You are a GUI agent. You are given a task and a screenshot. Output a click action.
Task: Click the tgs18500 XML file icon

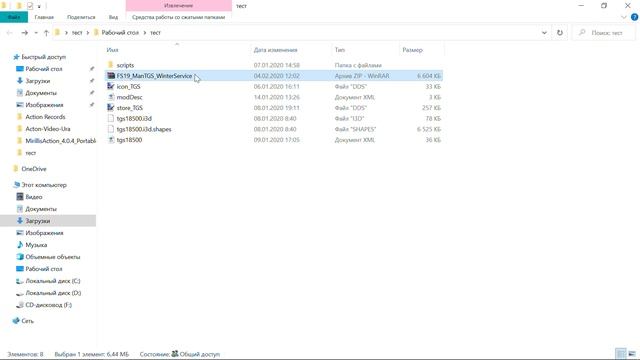(x=110, y=140)
